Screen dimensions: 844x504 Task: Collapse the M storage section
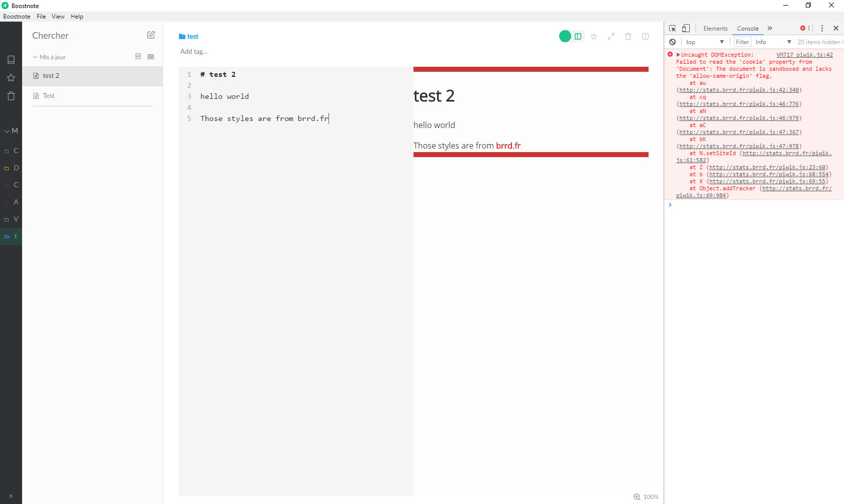(11, 131)
